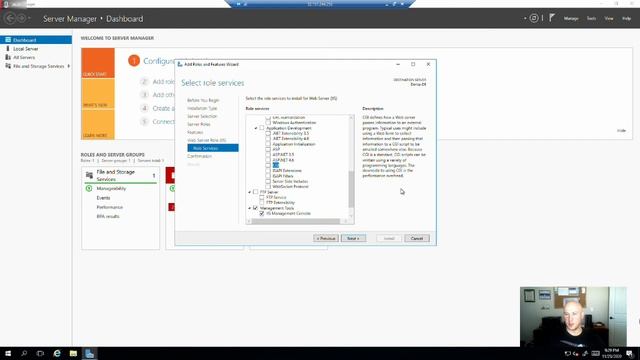Check the WebSocket Protocol checkbox

pyautogui.click(x=268, y=187)
